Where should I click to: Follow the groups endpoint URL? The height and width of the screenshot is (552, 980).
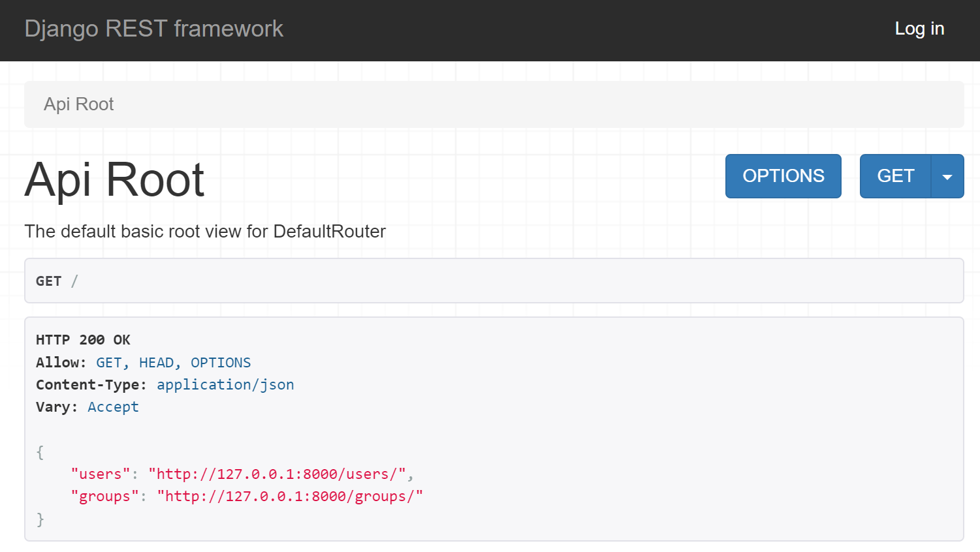pos(290,497)
